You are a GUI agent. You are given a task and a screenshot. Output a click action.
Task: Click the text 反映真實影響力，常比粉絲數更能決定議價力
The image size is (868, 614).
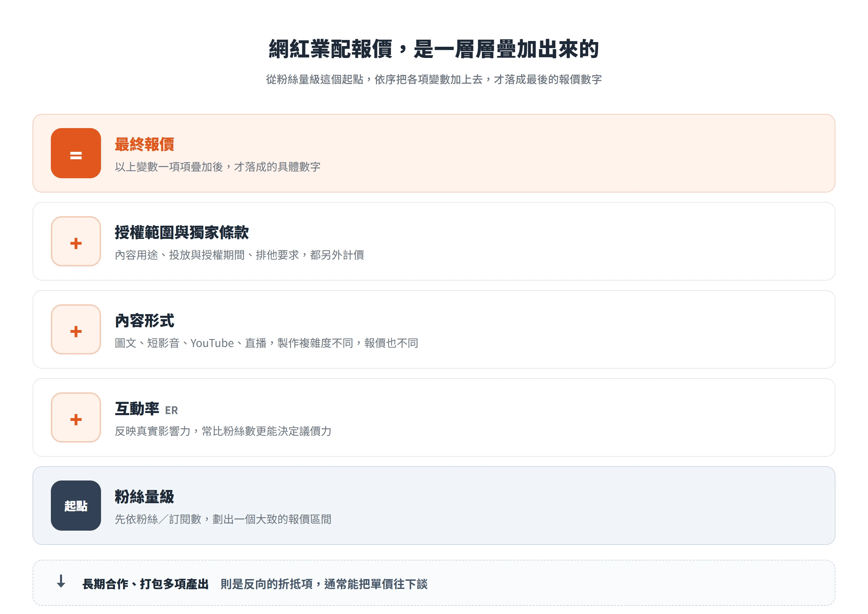[x=223, y=431]
